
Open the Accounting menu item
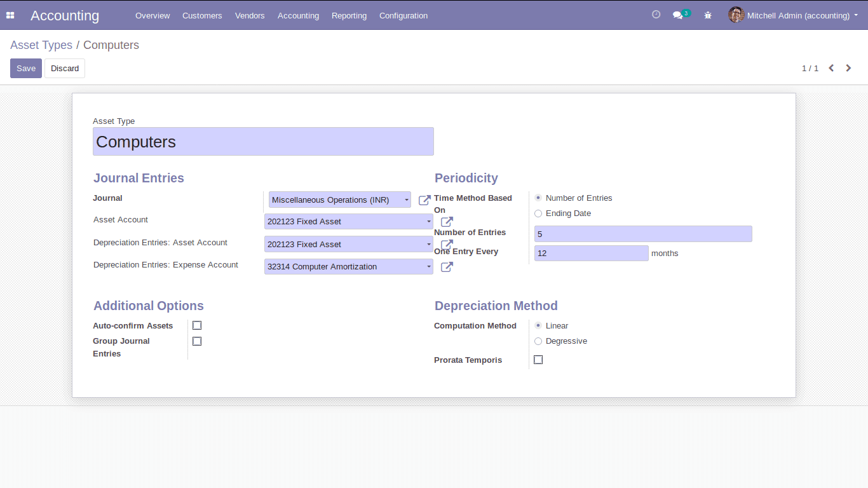click(298, 15)
